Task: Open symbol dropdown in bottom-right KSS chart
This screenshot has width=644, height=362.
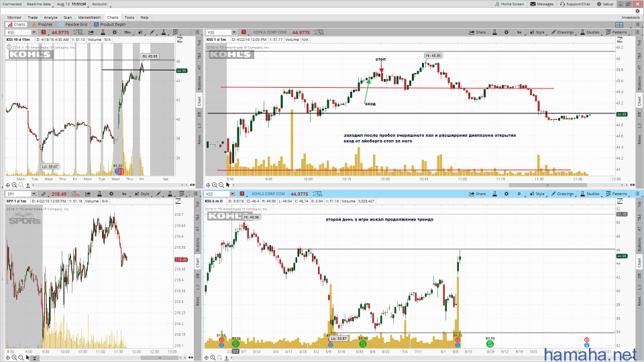Action: pos(232,194)
